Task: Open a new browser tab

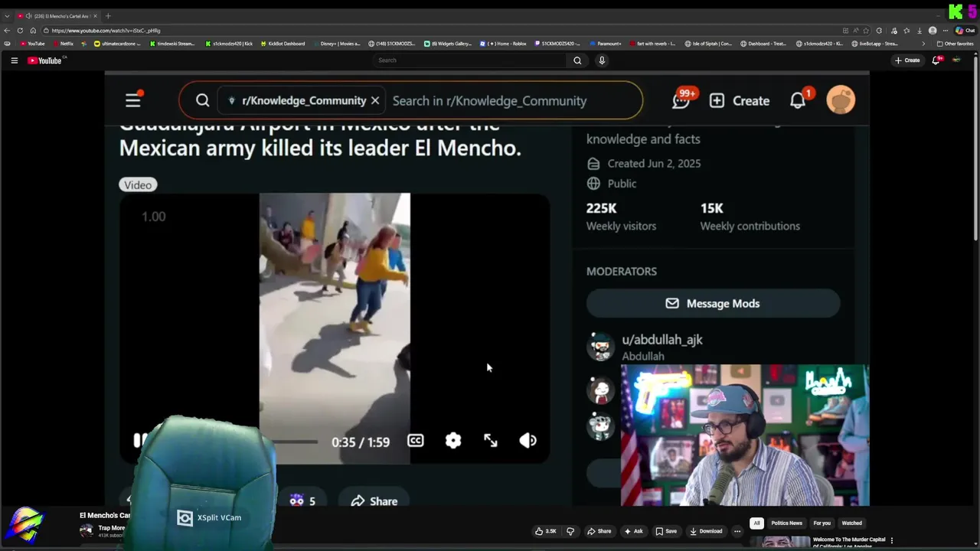Action: 108,16
